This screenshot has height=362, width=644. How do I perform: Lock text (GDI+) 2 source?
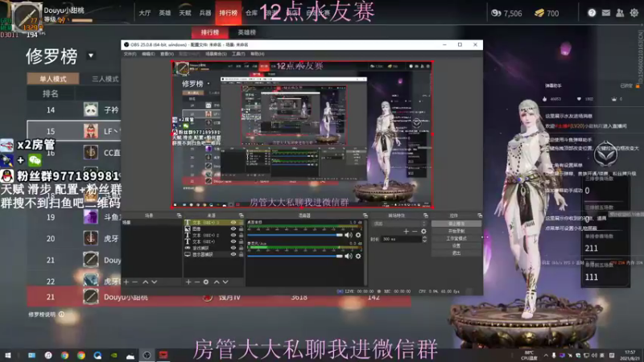click(x=241, y=235)
